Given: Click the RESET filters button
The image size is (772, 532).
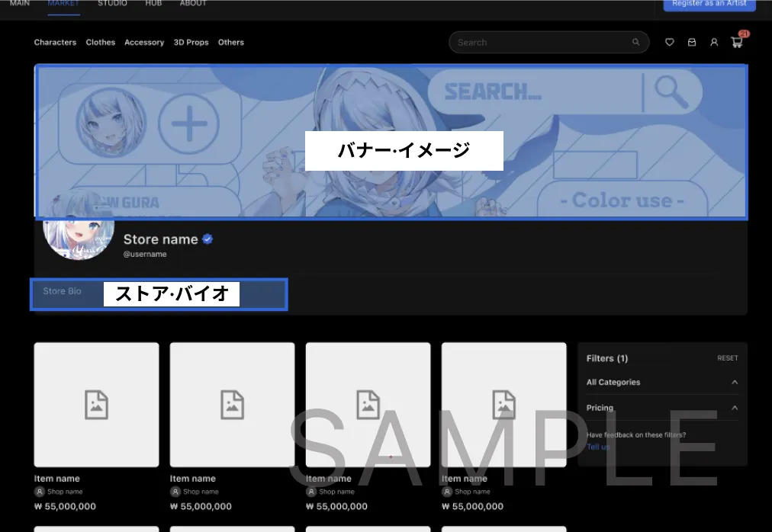Looking at the screenshot, I should click(728, 358).
